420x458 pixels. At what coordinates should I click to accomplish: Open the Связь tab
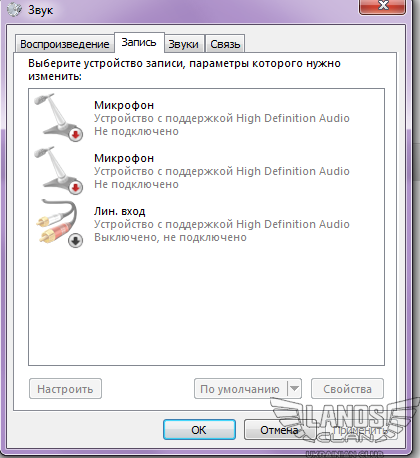point(225,44)
